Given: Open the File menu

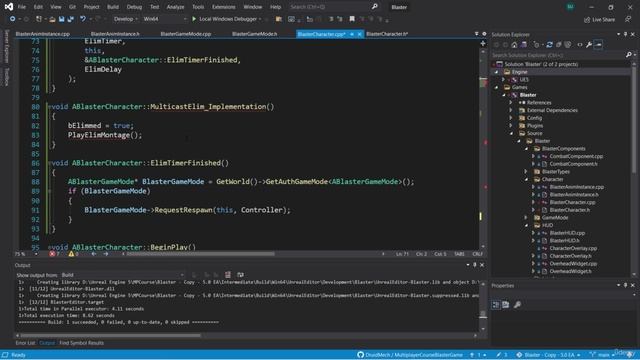Looking at the screenshot, I should [x=22, y=7].
